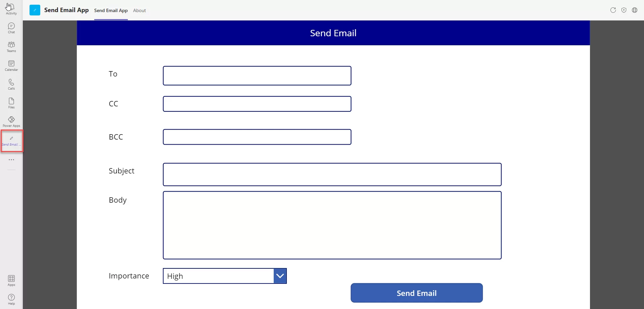644x309 pixels.
Task: Click into the To recipient field
Action: click(x=257, y=76)
